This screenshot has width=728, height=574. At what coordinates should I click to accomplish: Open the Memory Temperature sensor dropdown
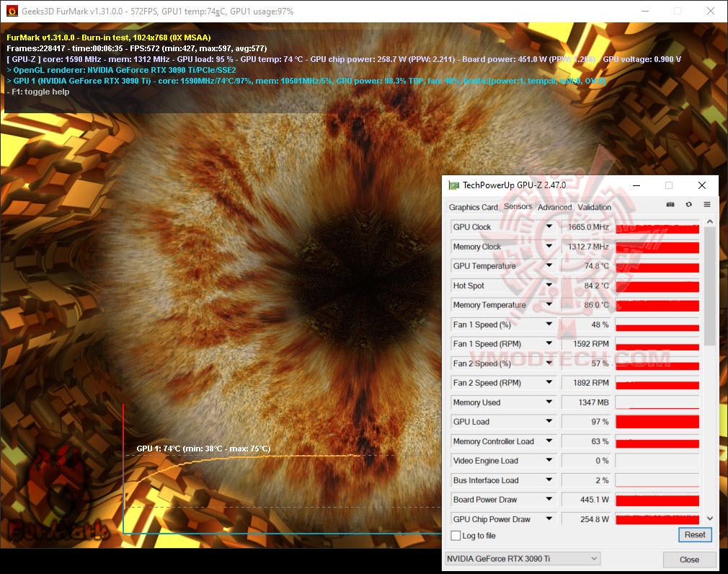pyautogui.click(x=549, y=304)
